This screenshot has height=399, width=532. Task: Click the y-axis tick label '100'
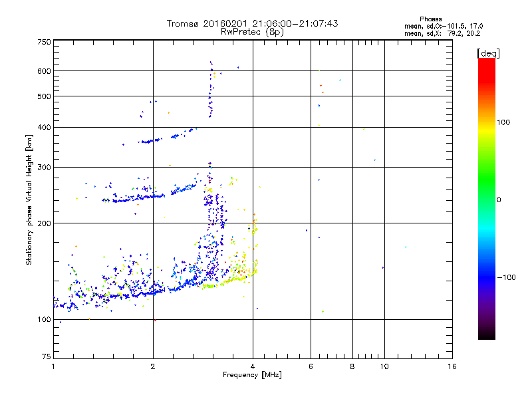(x=45, y=319)
